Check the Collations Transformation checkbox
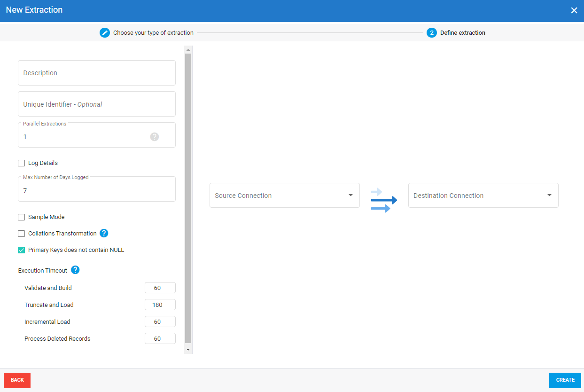 tap(22, 234)
